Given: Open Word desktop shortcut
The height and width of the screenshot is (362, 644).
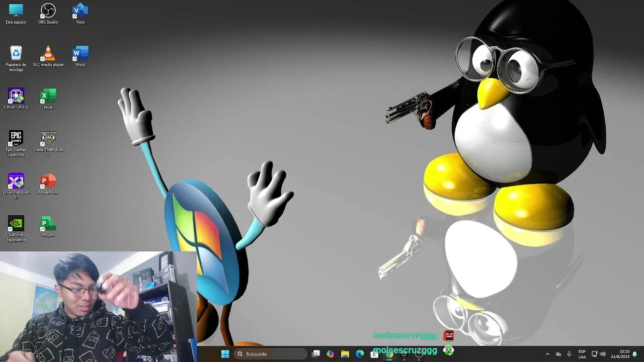Looking at the screenshot, I should click(80, 56).
